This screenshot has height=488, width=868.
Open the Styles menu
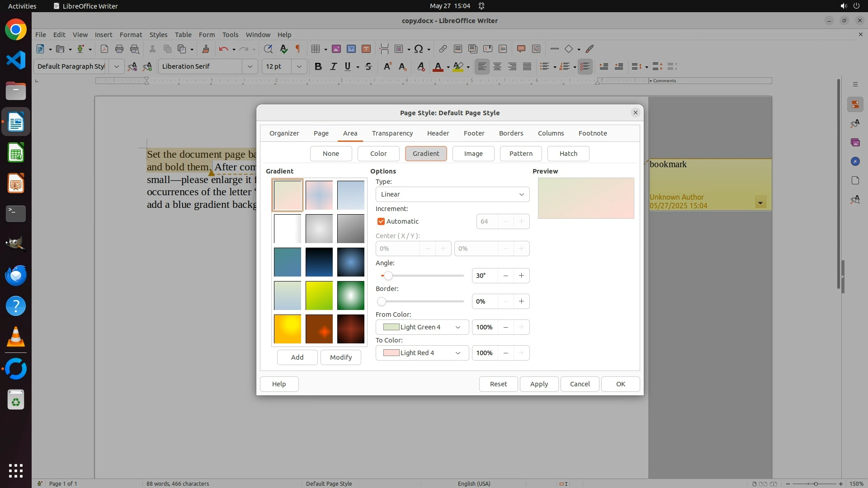[x=158, y=34]
